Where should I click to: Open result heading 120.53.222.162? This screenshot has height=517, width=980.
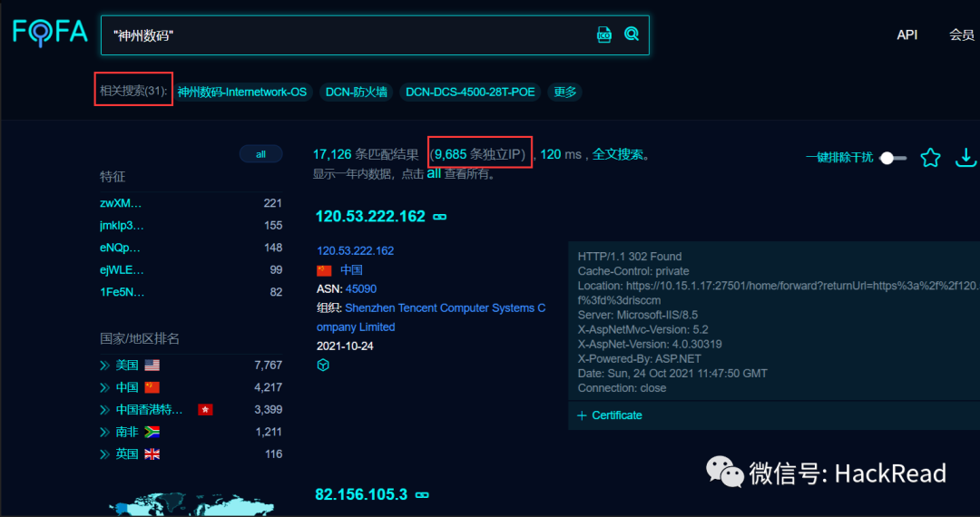[x=370, y=217]
